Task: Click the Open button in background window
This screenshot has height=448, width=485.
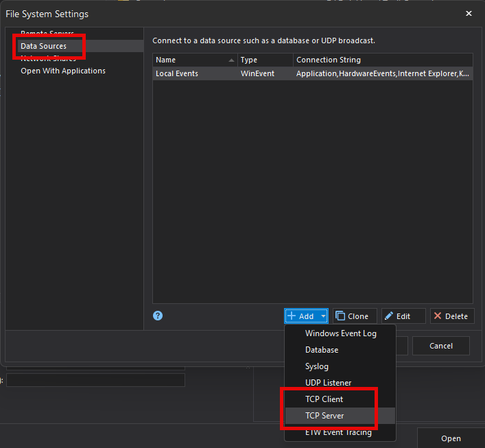Action: [451, 438]
